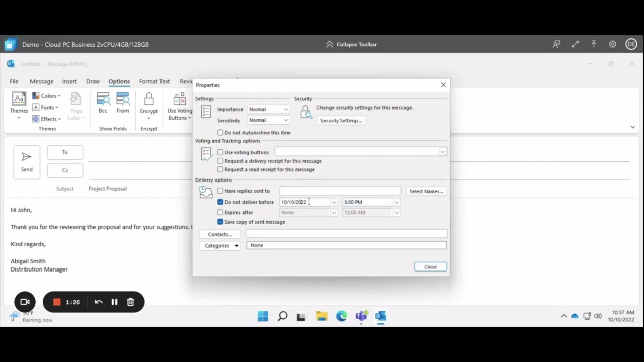Click the feedback person icon
Screen dimensions: 644x362
point(556,44)
